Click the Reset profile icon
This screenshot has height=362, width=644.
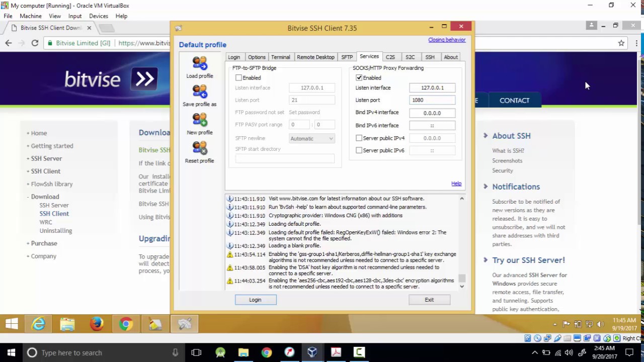pyautogui.click(x=200, y=148)
